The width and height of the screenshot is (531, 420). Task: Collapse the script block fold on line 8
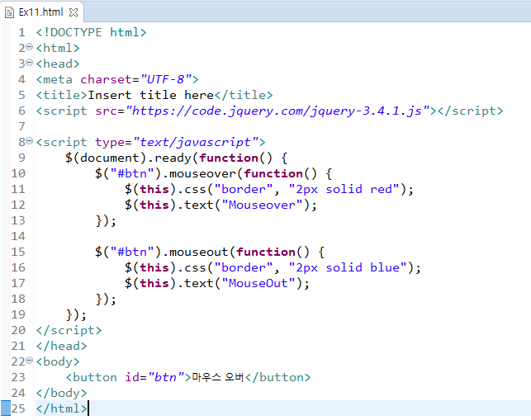30,141
